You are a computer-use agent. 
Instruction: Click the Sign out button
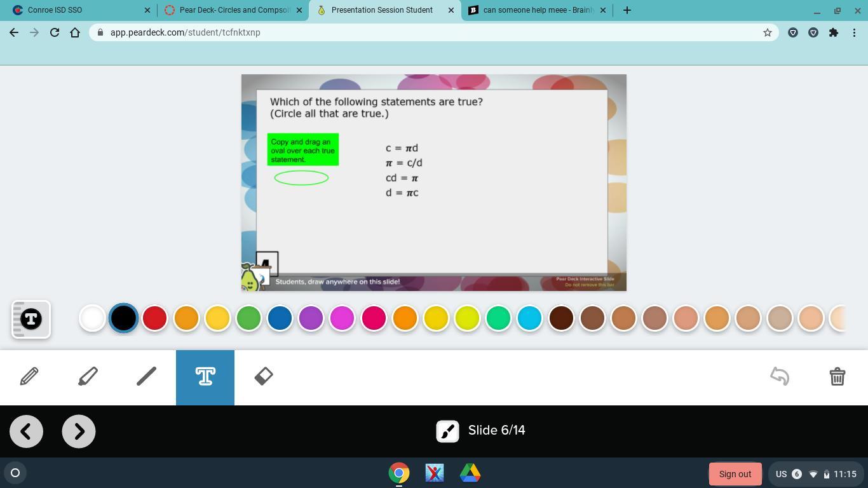(x=735, y=474)
